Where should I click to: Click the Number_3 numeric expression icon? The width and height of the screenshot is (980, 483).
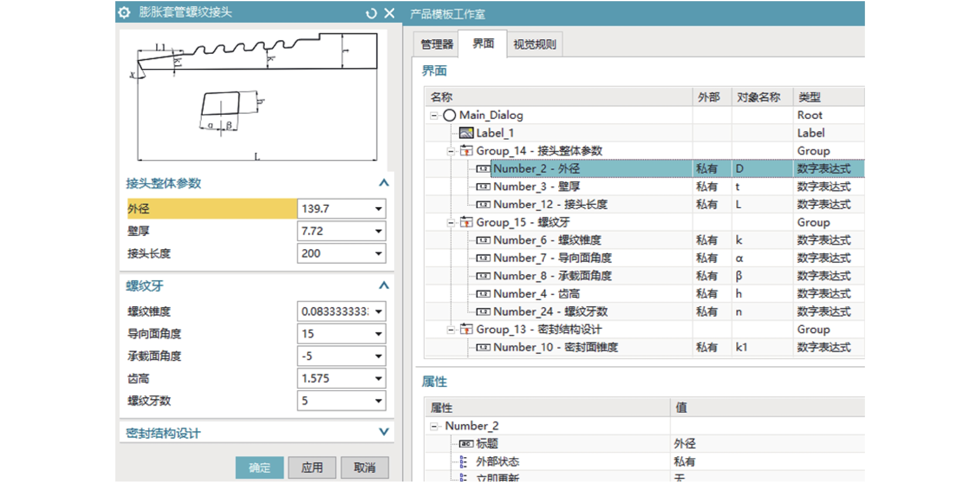(483, 187)
